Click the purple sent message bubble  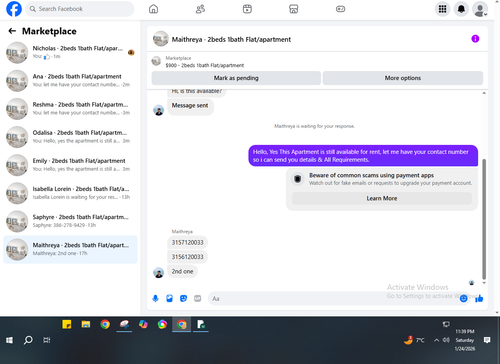coord(363,156)
